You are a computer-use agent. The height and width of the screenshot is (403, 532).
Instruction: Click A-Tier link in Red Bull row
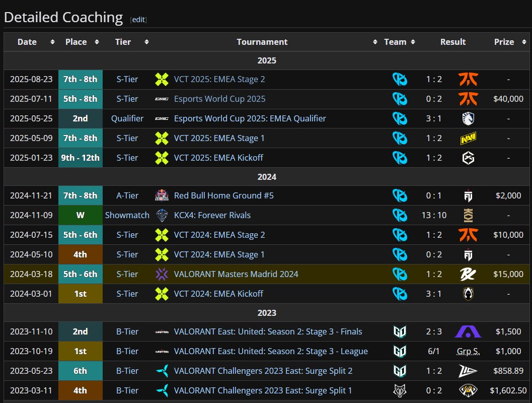[127, 195]
